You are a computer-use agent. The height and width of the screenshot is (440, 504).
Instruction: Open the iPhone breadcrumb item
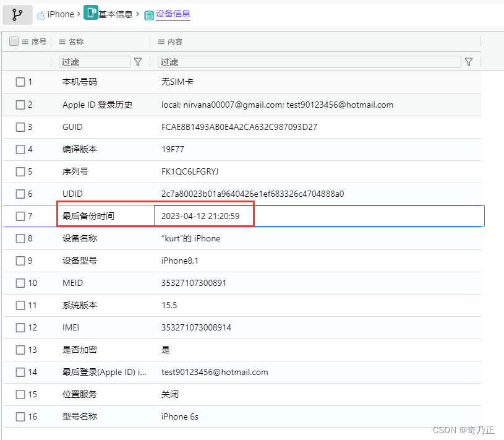61,14
